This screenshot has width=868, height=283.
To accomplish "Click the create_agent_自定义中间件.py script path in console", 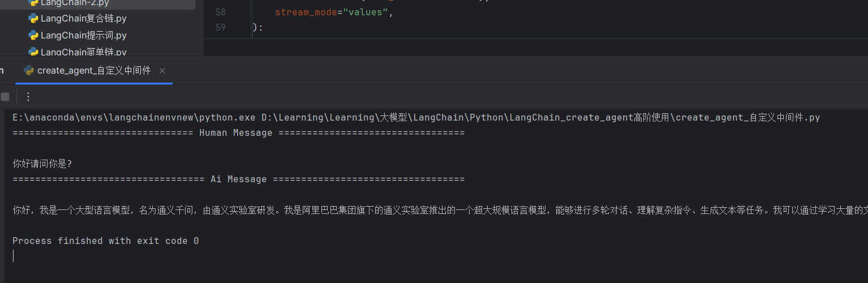I will click(540, 118).
